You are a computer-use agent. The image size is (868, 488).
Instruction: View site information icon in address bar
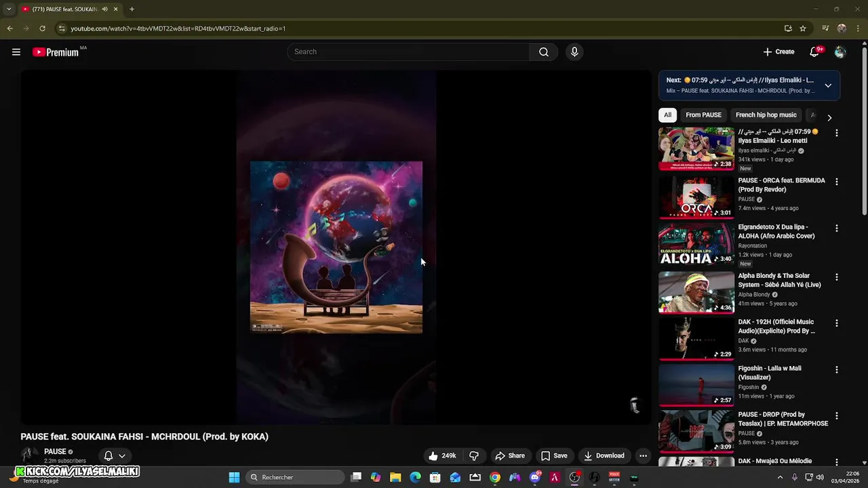pos(62,28)
